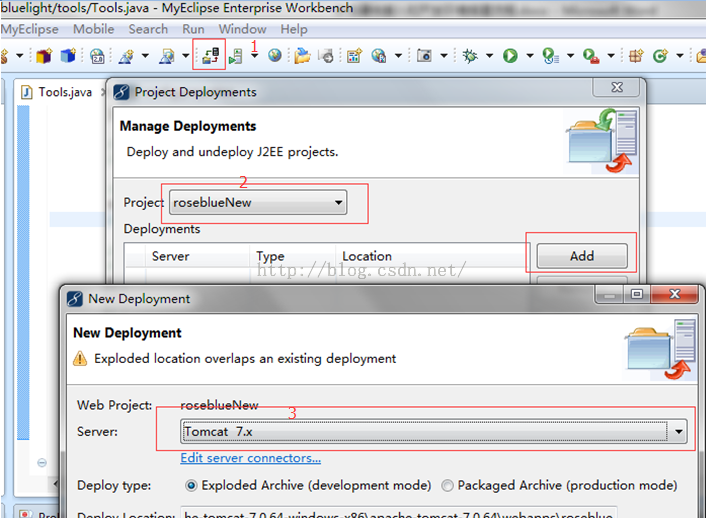Maximize the New Deployment dialog
The width and height of the screenshot is (706, 518).
637,294
